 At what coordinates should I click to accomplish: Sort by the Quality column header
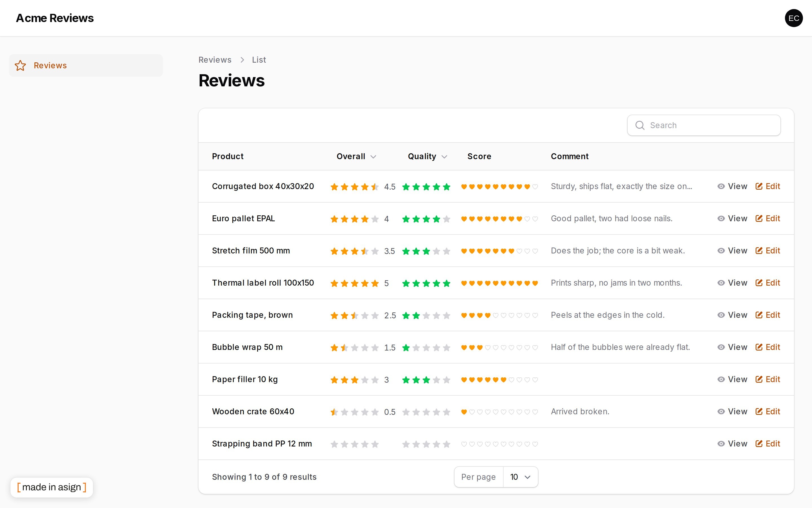click(x=427, y=157)
